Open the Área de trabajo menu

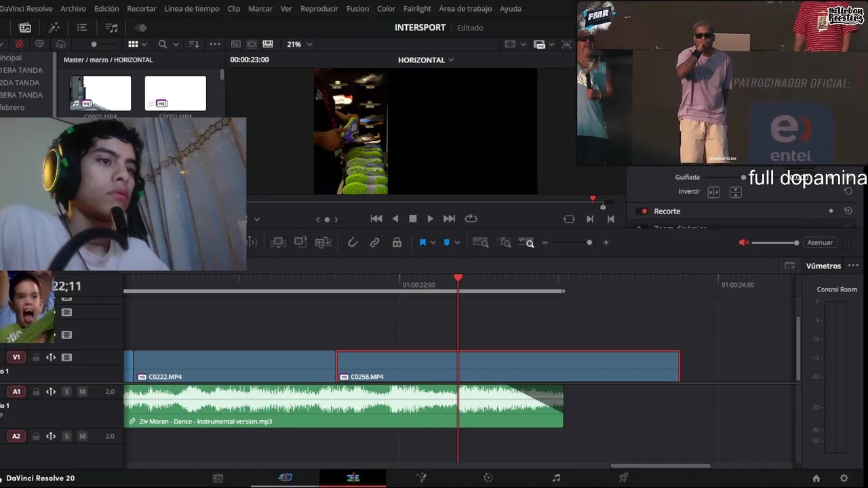(x=465, y=9)
